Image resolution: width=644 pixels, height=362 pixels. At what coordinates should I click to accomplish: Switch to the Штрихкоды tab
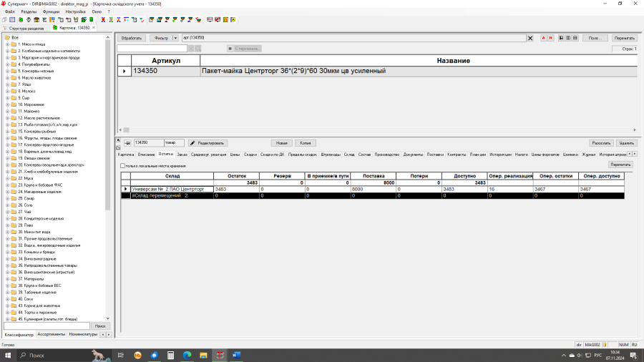point(331,154)
